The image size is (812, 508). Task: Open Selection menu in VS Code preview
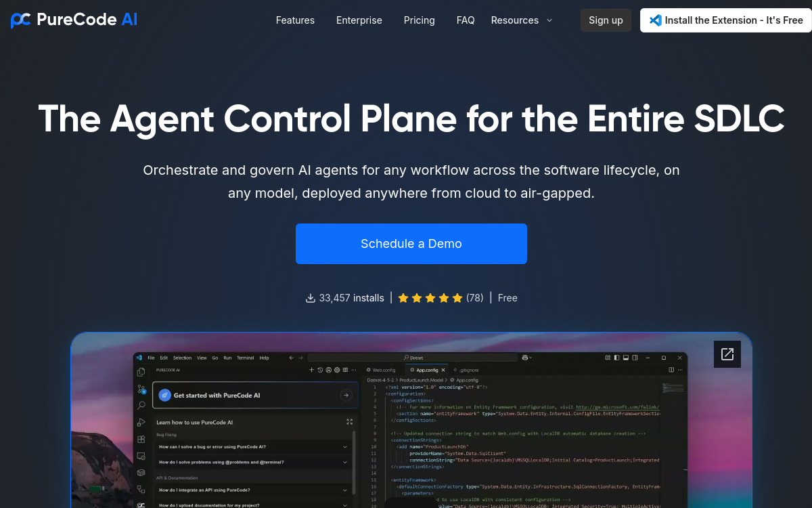coord(182,358)
